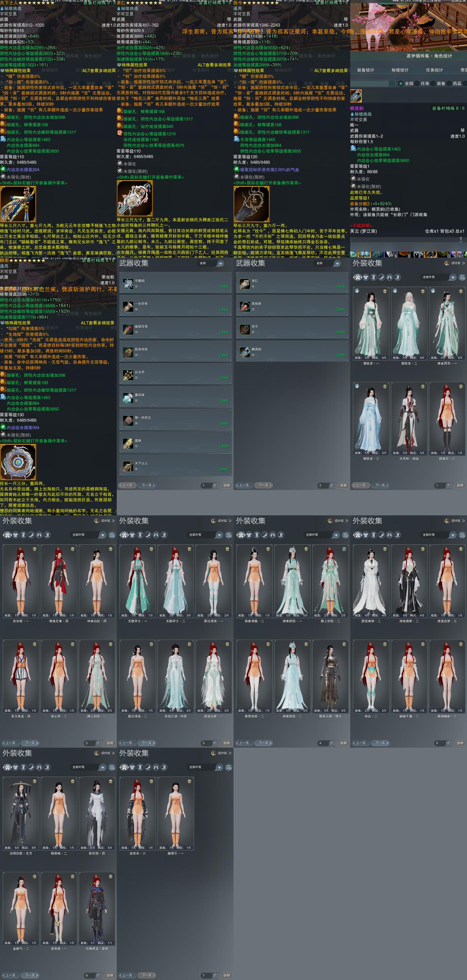Switch to the 秘境统计 tab
Screen dimensions: 467x980
400,70
